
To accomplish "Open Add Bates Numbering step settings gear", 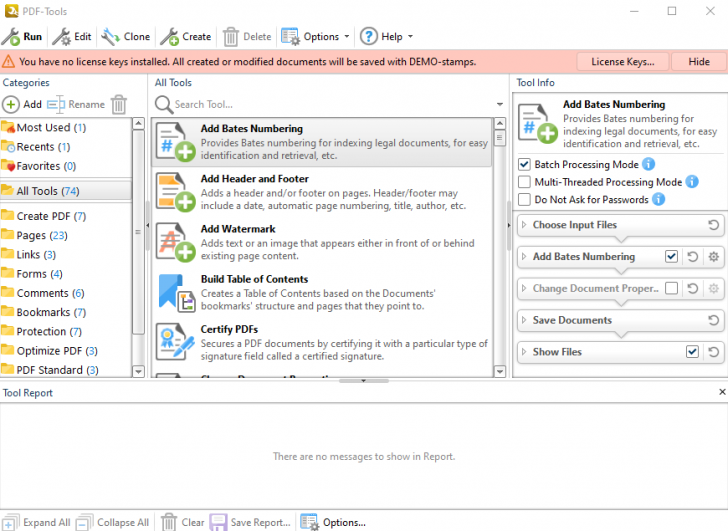I will (714, 257).
